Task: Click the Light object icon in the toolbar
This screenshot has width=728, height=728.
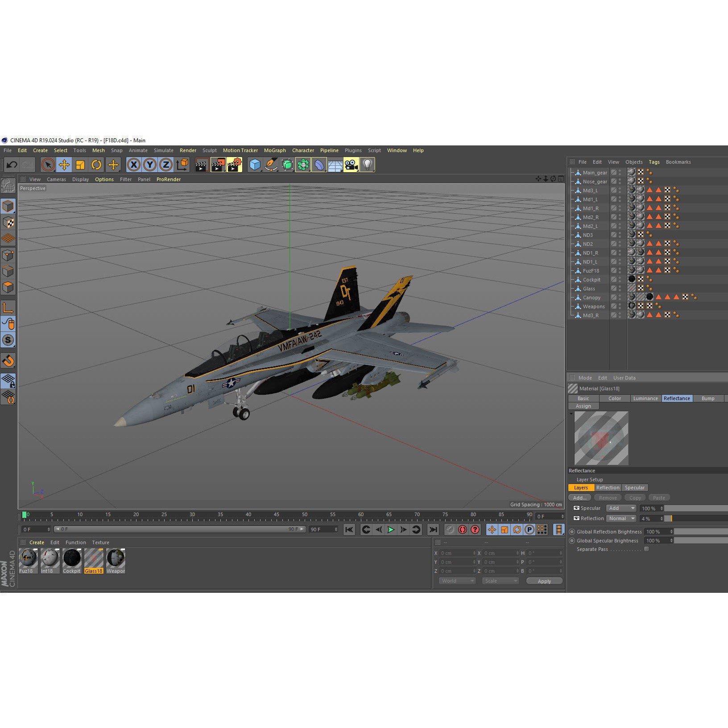Action: click(x=367, y=165)
